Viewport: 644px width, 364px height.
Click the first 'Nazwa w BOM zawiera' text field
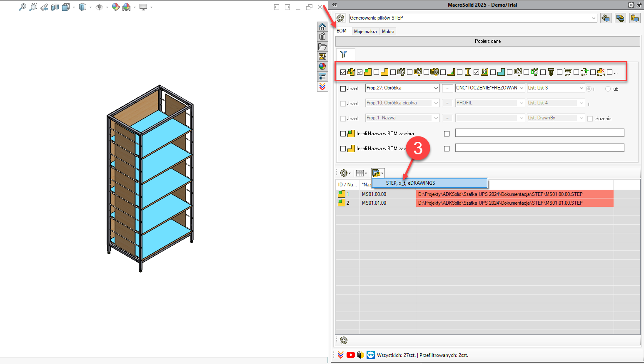tap(540, 133)
